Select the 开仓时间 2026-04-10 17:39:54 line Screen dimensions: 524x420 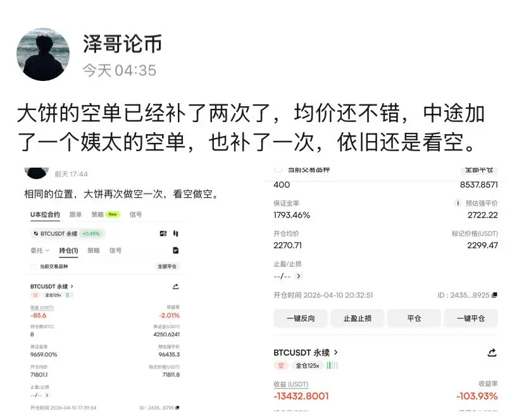point(63,407)
